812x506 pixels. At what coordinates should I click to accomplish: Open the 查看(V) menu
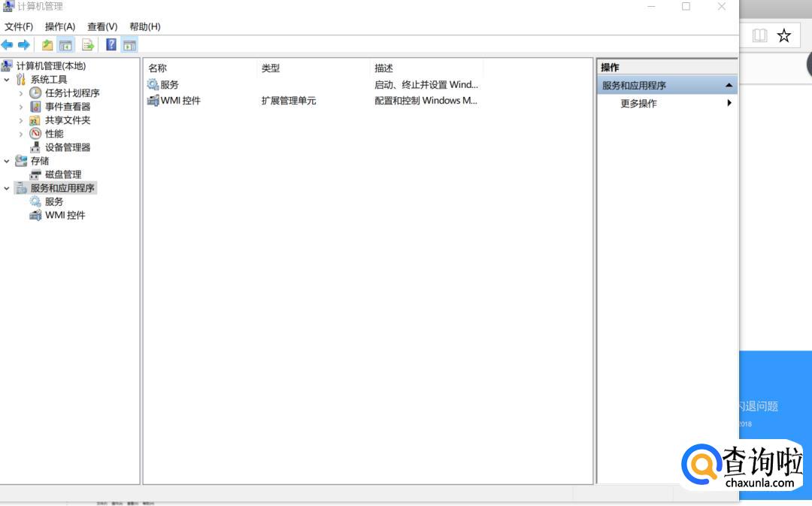coord(102,26)
